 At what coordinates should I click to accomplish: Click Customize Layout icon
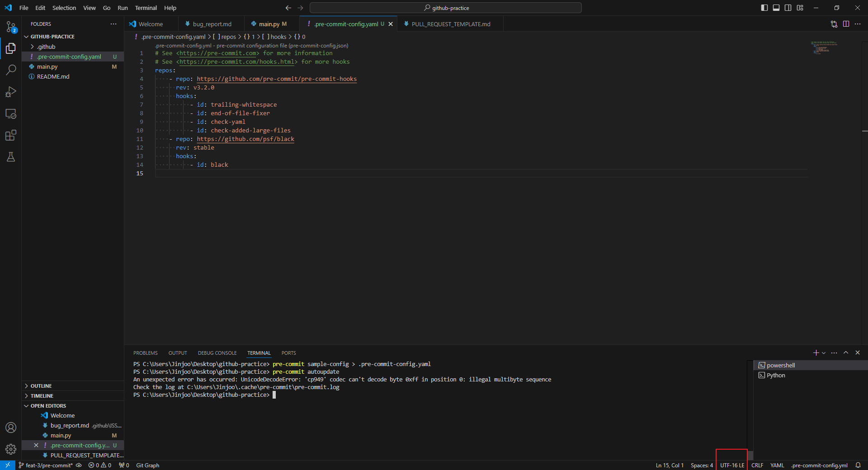[x=800, y=8]
